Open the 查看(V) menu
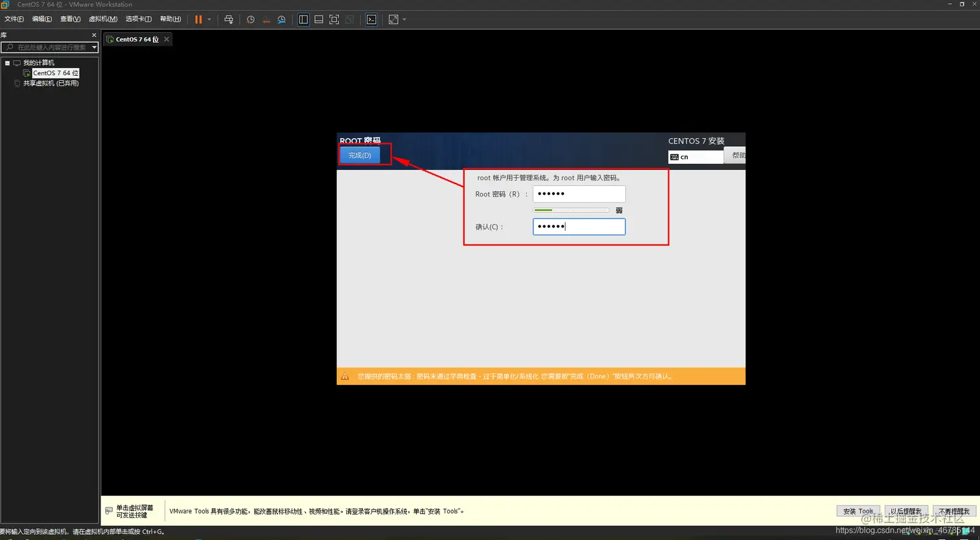The width and height of the screenshot is (980, 540). (71, 19)
